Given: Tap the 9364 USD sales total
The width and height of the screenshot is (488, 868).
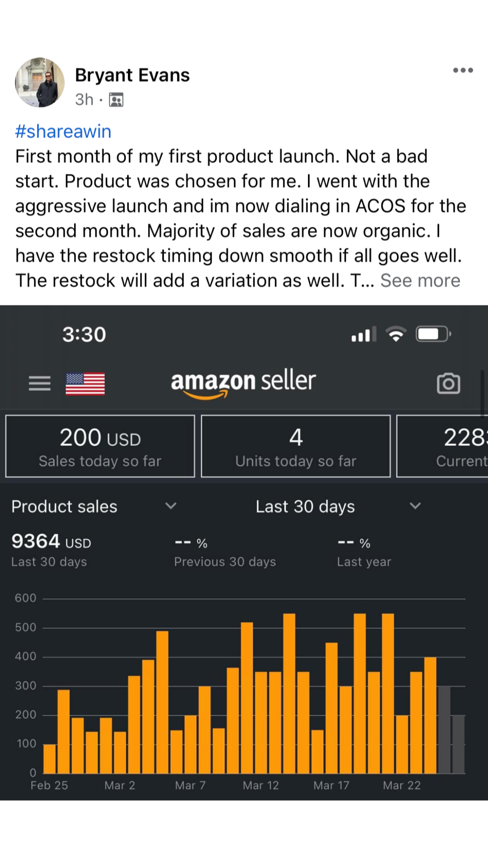Looking at the screenshot, I should (51, 542).
